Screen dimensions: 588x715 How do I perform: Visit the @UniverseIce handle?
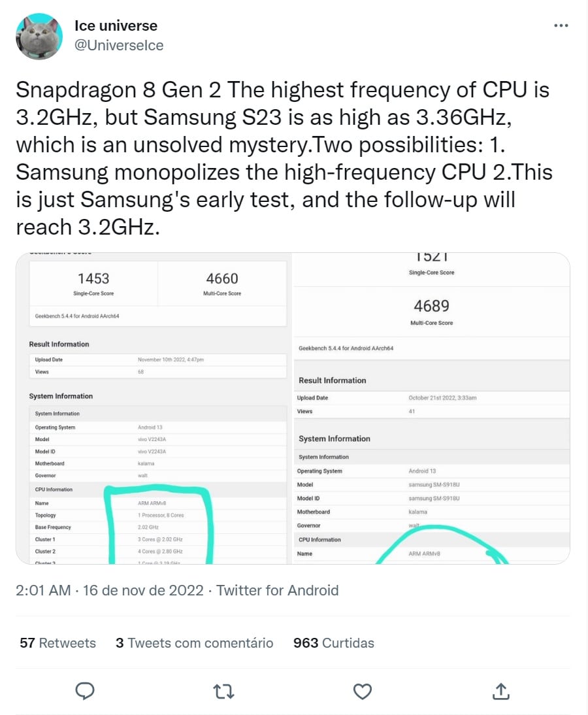[x=118, y=45]
